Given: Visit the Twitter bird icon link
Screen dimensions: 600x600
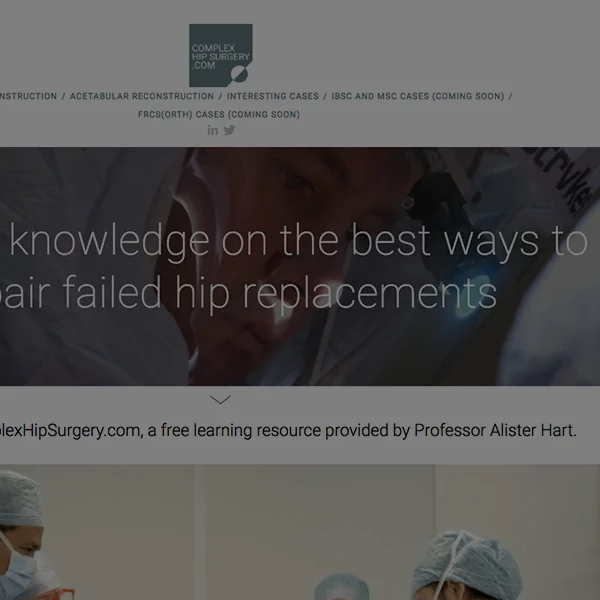Looking at the screenshot, I should point(229,130).
